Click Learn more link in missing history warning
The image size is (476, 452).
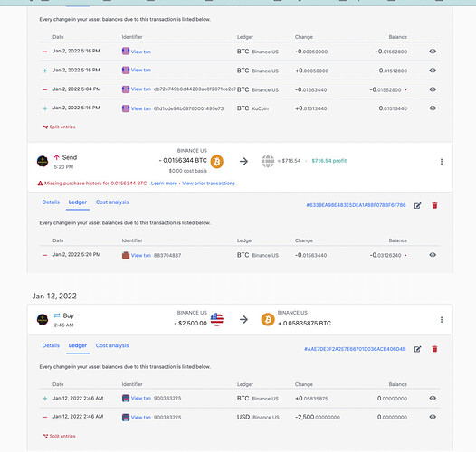point(164,184)
